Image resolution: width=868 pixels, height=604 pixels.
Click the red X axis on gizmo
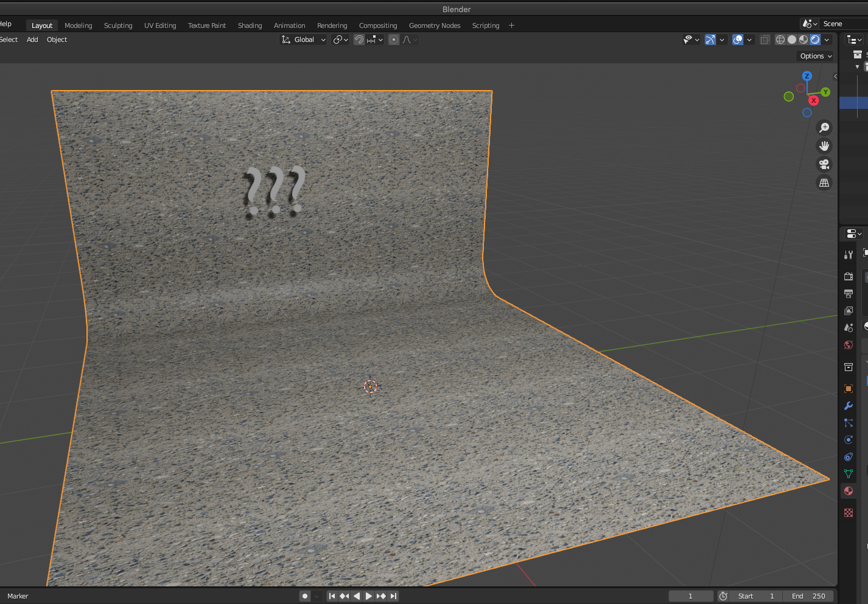pos(814,100)
